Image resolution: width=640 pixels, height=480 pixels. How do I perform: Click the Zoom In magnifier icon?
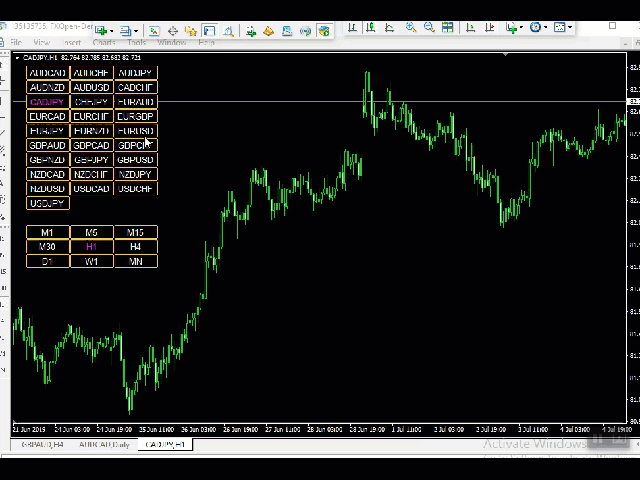(x=411, y=27)
